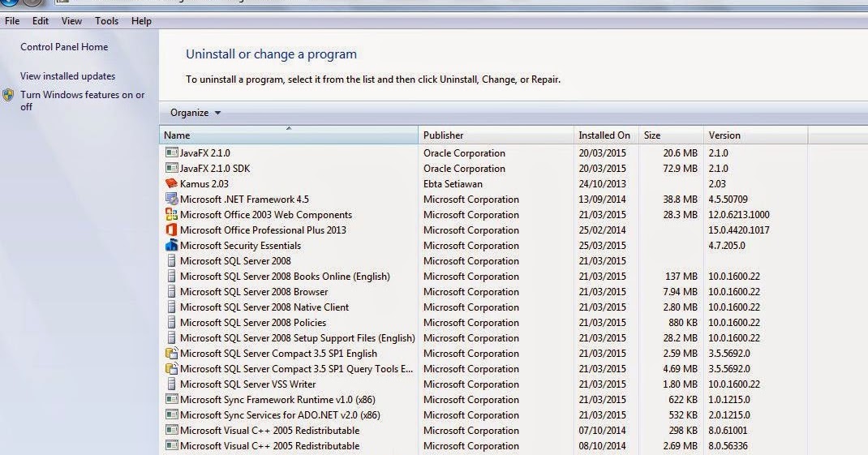Click version 12.0.6213.1000

739,214
